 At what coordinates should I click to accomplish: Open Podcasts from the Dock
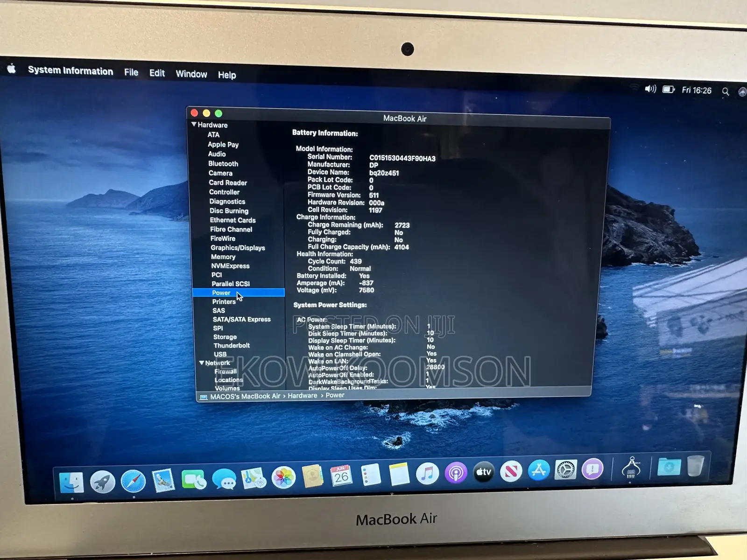pyautogui.click(x=456, y=473)
